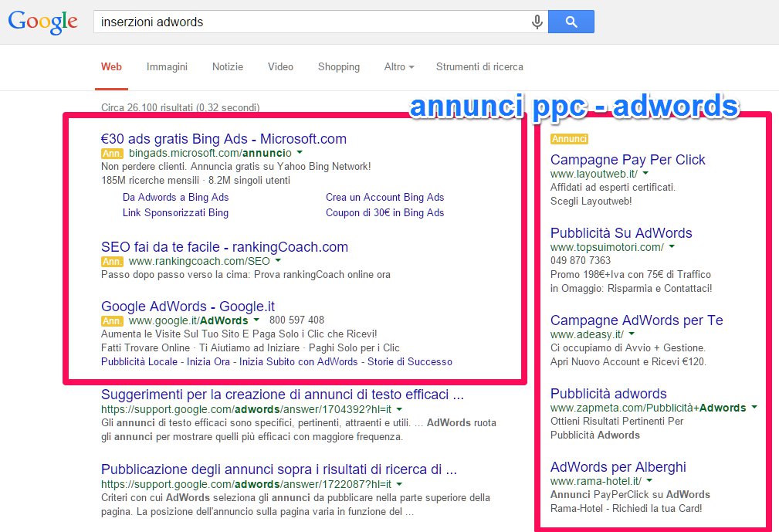Click the www.layoutweb.it/ URL text

click(x=594, y=174)
